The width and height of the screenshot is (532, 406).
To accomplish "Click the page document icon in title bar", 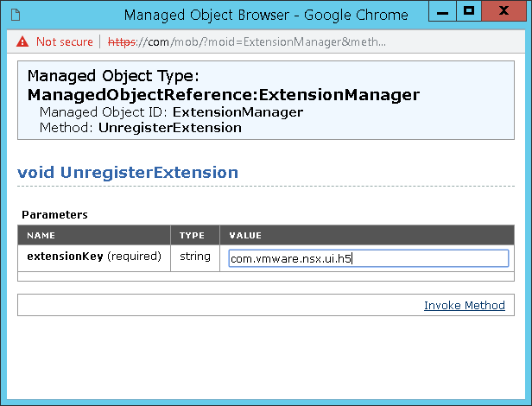I will point(16,15).
